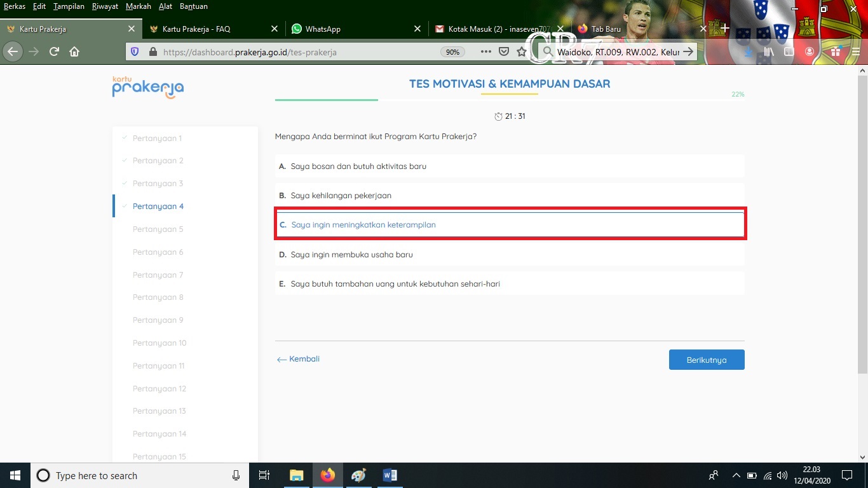Toggle the sidebar view icon

point(789,52)
